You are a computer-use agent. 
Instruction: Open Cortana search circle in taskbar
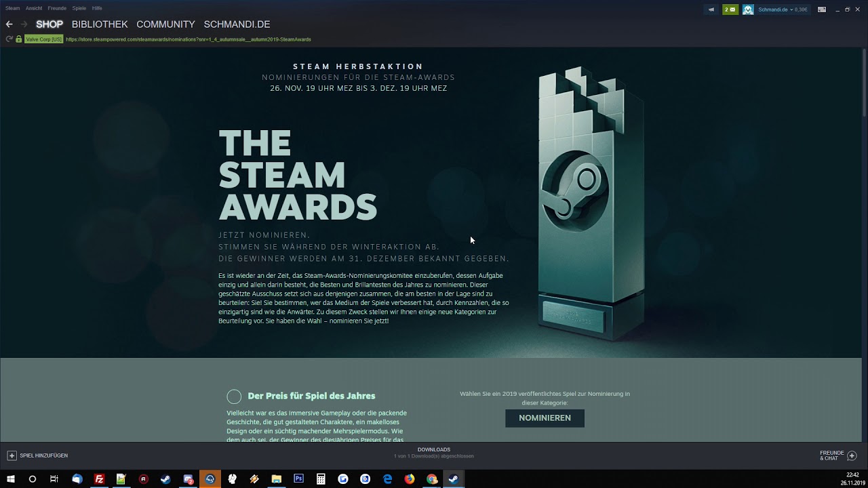(x=32, y=479)
